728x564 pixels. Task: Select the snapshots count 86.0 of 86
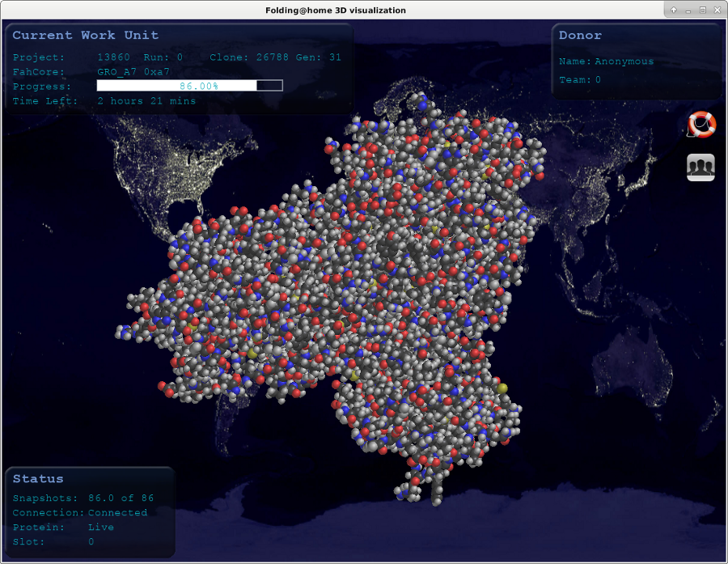coord(121,498)
